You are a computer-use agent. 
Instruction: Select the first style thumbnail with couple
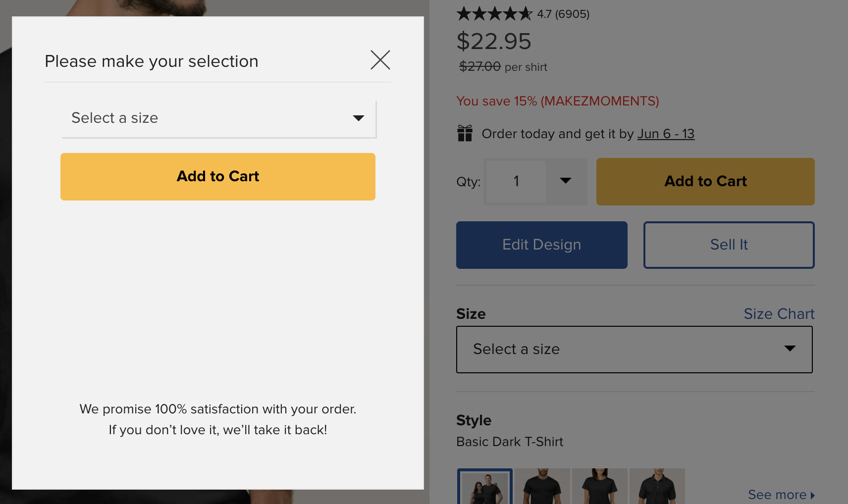coord(485,486)
